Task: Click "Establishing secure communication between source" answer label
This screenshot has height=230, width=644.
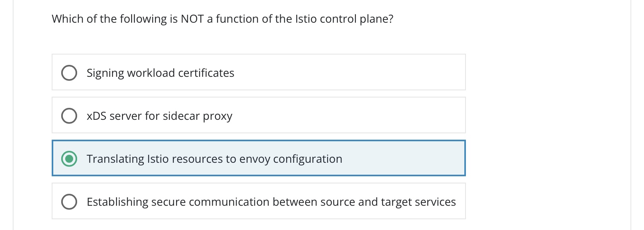Action: (271, 202)
